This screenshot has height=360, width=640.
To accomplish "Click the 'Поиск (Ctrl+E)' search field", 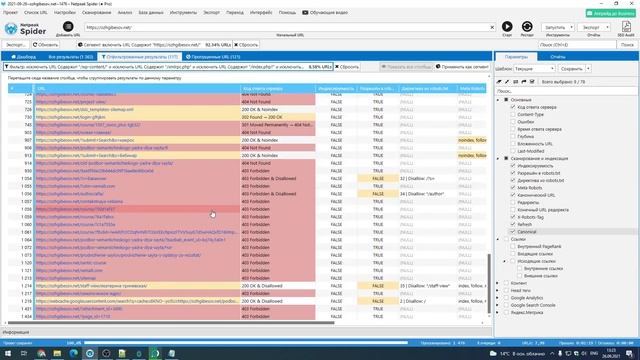I will (x=577, y=45).
